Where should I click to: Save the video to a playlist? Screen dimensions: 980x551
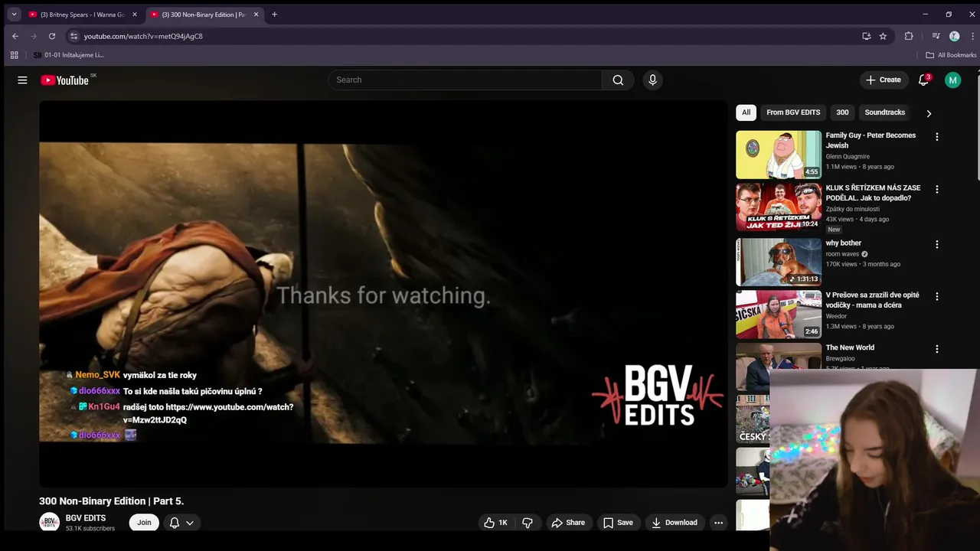coord(617,523)
